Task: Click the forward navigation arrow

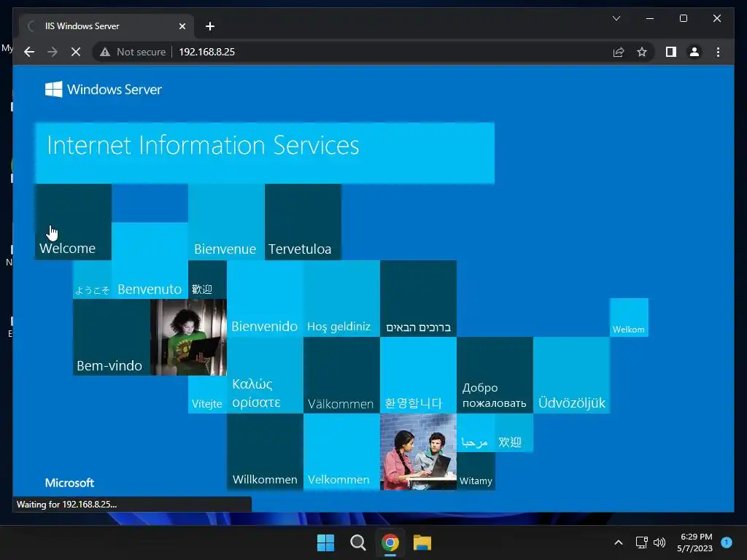Action: tap(53, 52)
